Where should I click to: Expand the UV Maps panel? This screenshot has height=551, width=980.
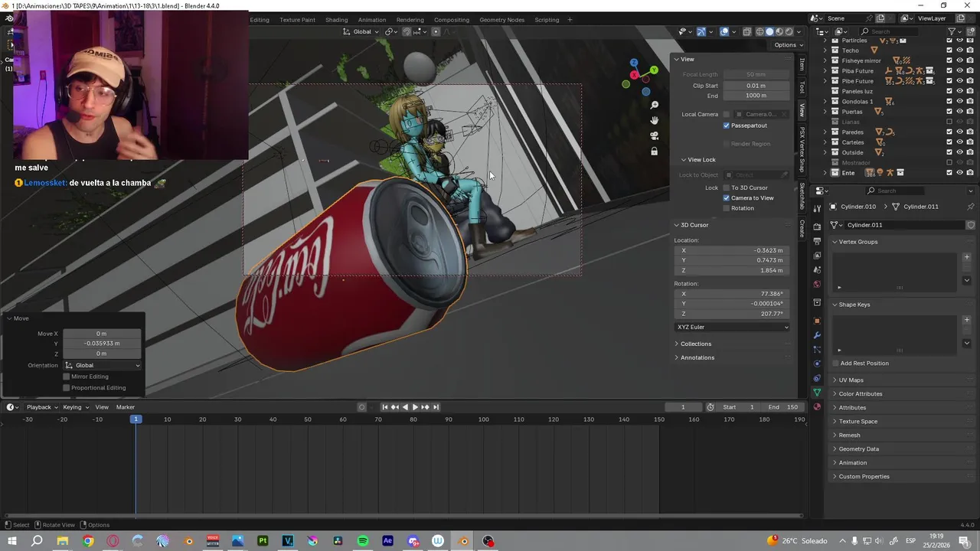(851, 380)
